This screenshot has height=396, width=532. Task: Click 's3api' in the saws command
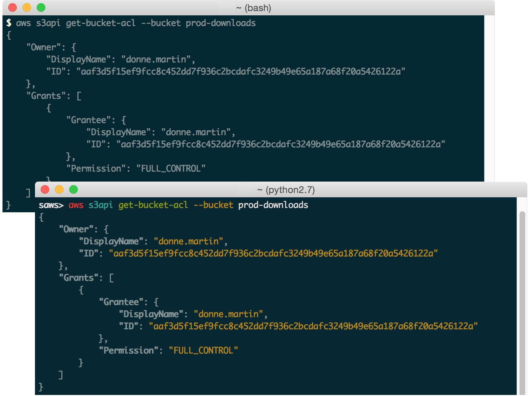(x=101, y=205)
